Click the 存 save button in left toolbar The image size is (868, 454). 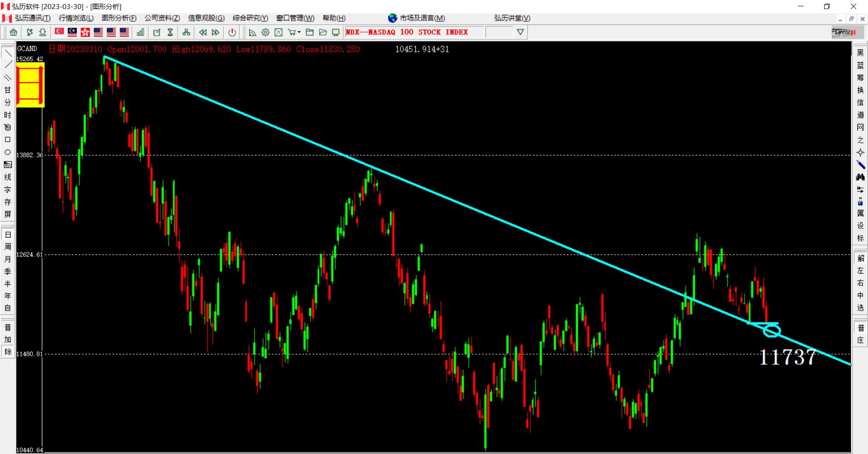click(8, 202)
